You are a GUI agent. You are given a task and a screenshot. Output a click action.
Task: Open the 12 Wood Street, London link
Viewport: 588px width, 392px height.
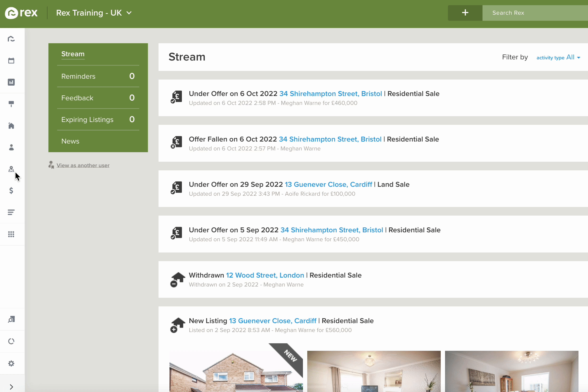point(265,275)
